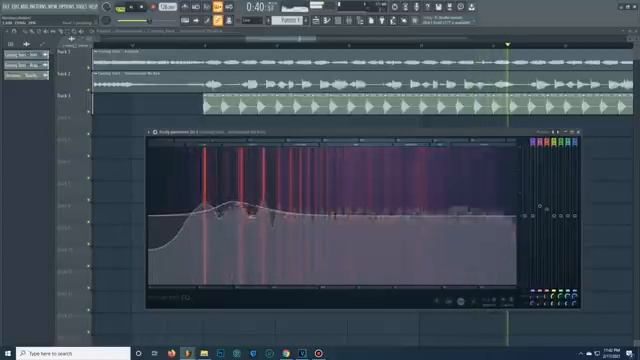Select first clip in playlist picker list
640x360 pixels.
27,55
